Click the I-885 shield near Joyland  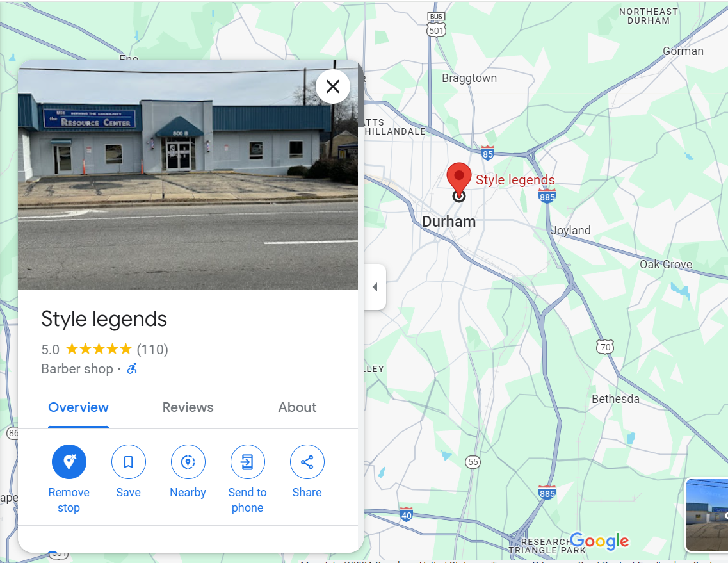(x=547, y=195)
